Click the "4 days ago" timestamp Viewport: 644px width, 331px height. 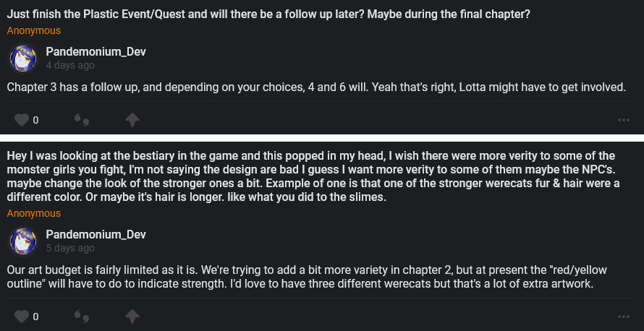[x=70, y=65]
